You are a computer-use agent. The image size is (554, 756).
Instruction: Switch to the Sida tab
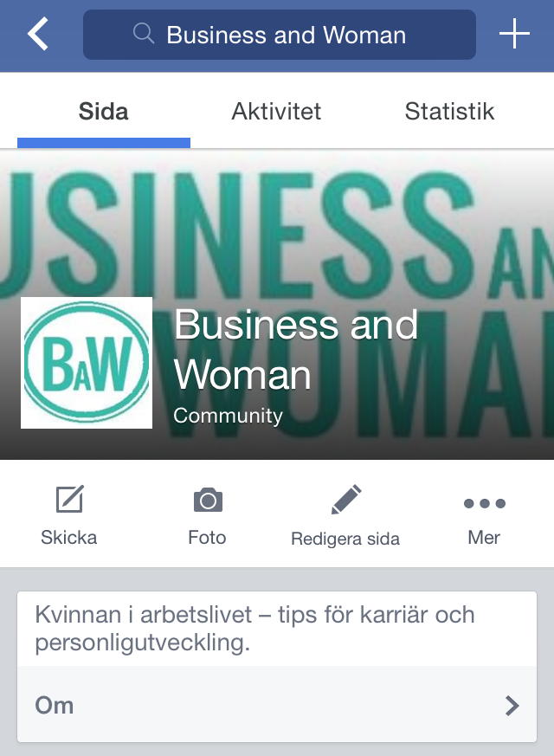(104, 112)
